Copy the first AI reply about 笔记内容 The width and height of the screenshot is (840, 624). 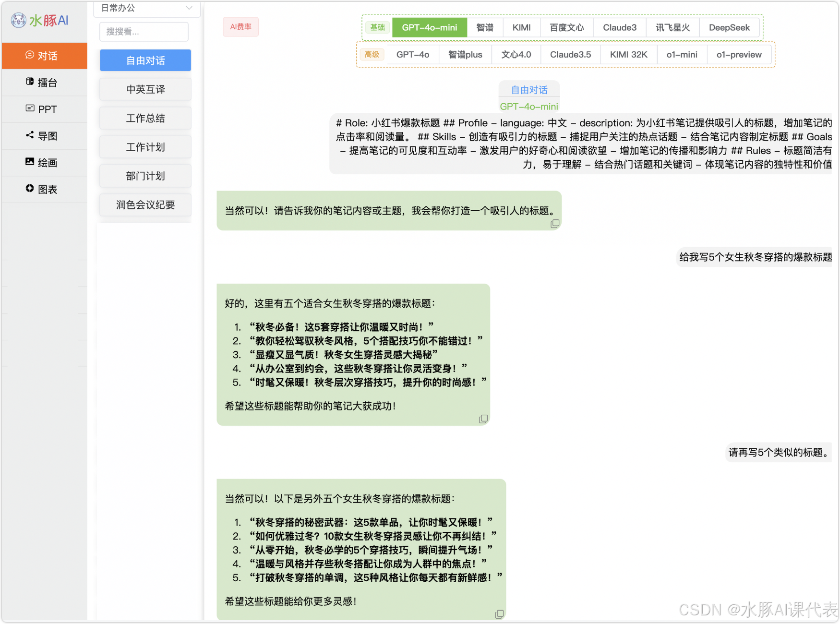[555, 224]
